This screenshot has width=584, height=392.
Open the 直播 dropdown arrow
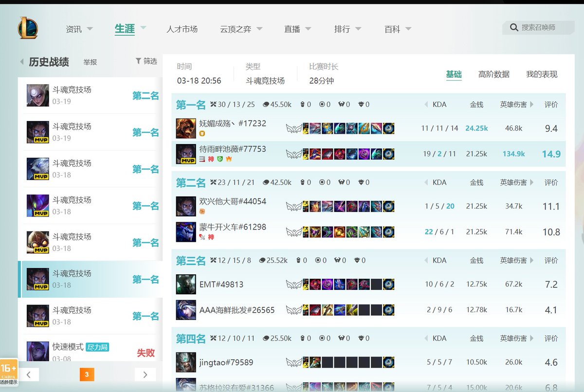pyautogui.click(x=308, y=29)
